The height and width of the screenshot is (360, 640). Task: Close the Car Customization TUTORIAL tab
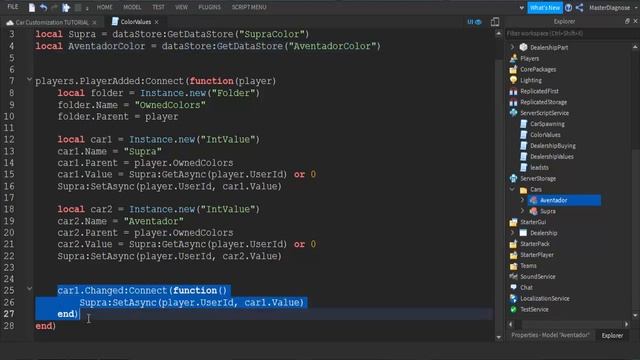coord(95,22)
